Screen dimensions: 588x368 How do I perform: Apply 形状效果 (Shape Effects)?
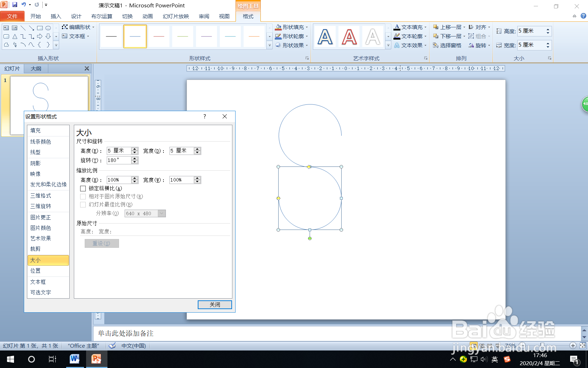[x=292, y=45]
